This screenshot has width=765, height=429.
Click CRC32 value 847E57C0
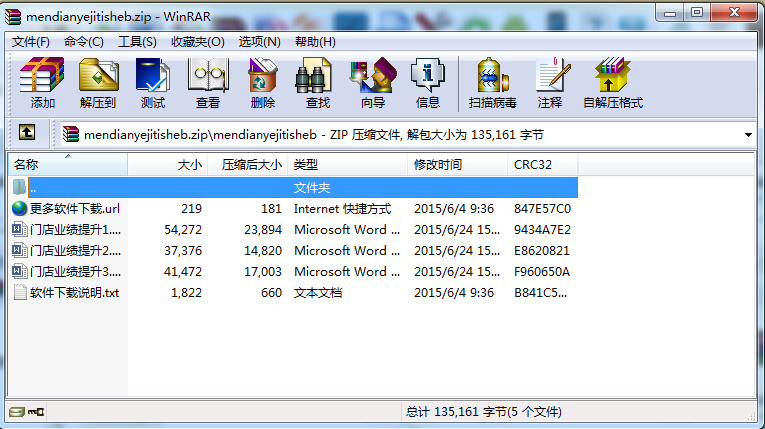542,209
